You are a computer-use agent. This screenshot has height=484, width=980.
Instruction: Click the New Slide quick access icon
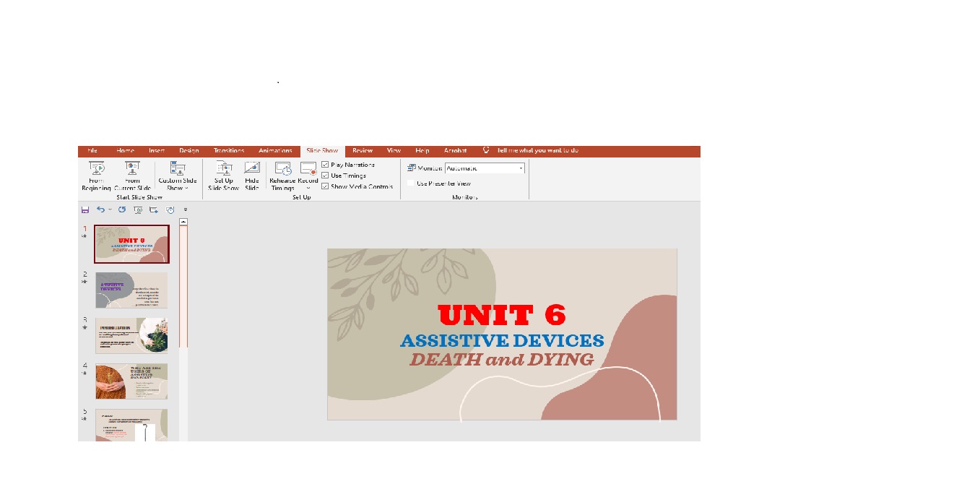tap(154, 210)
